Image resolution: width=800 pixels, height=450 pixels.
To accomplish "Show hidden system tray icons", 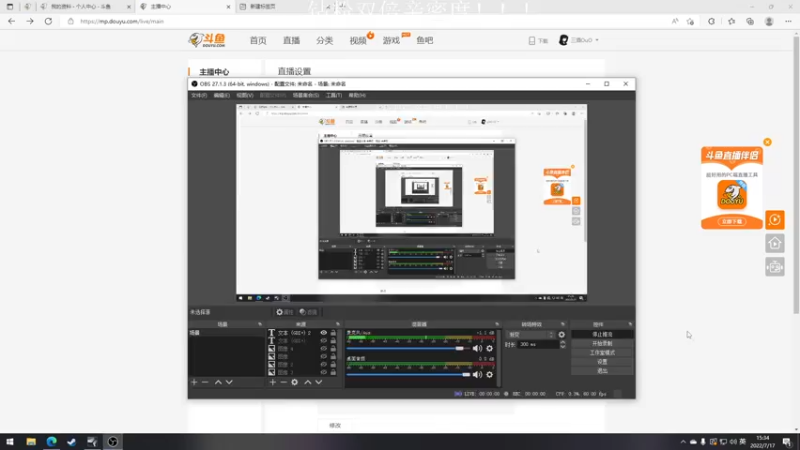I will coord(683,442).
